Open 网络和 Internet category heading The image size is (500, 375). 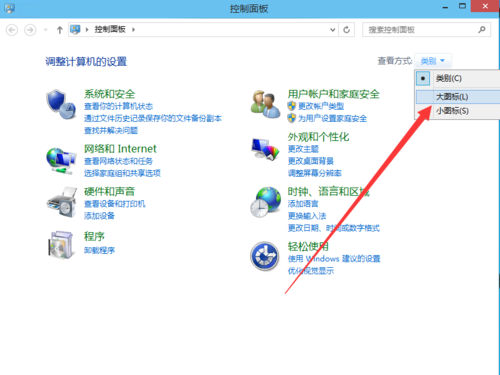(x=120, y=149)
